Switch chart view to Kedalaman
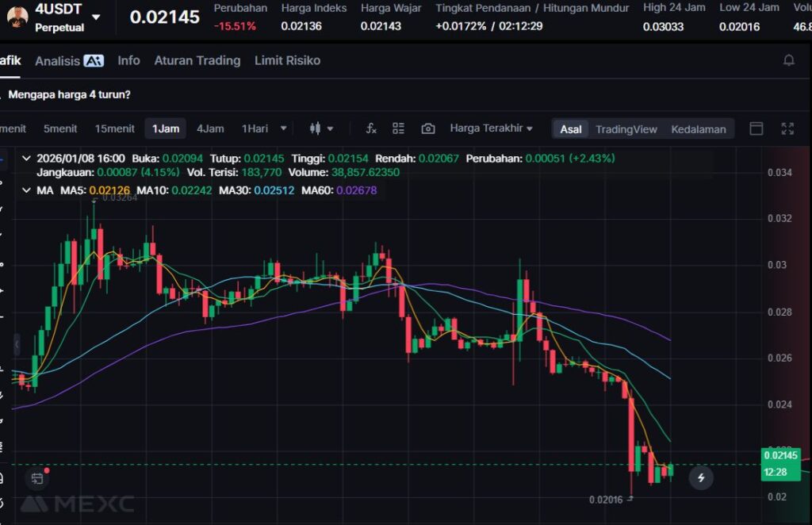 click(x=698, y=129)
